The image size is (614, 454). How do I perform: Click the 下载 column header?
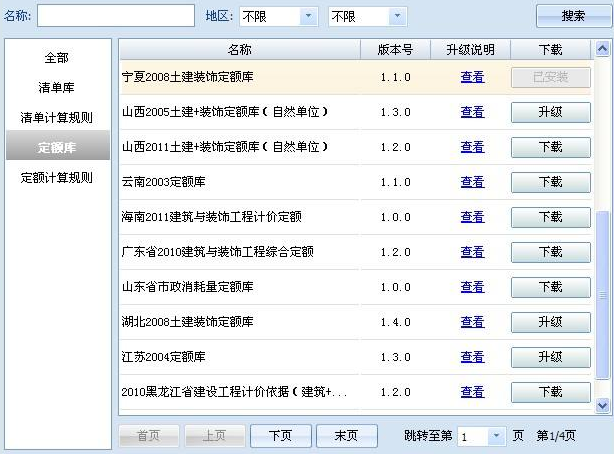550,50
